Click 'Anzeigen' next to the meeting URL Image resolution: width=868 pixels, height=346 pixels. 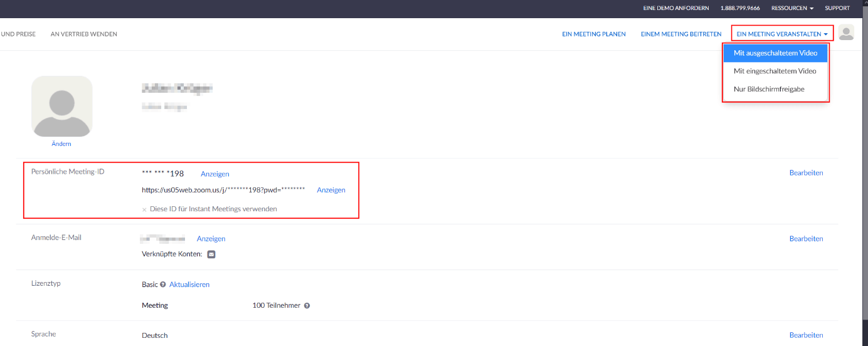click(x=331, y=190)
